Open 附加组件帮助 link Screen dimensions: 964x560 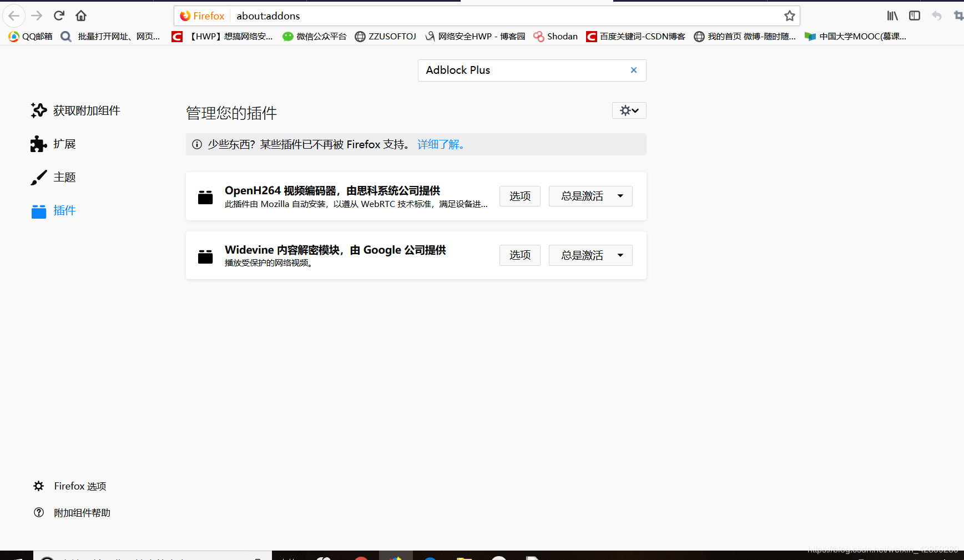[72, 513]
